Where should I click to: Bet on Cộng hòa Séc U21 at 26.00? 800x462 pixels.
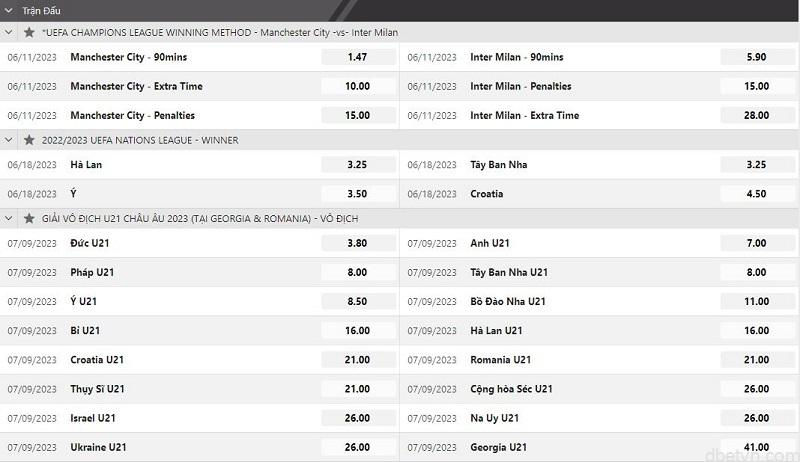(x=757, y=389)
